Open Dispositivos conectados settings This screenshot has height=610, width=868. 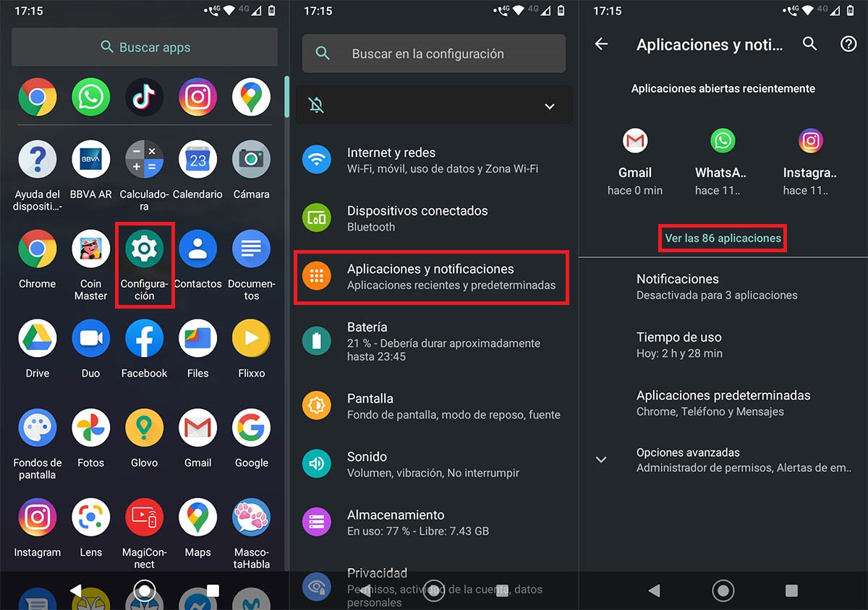(x=434, y=218)
